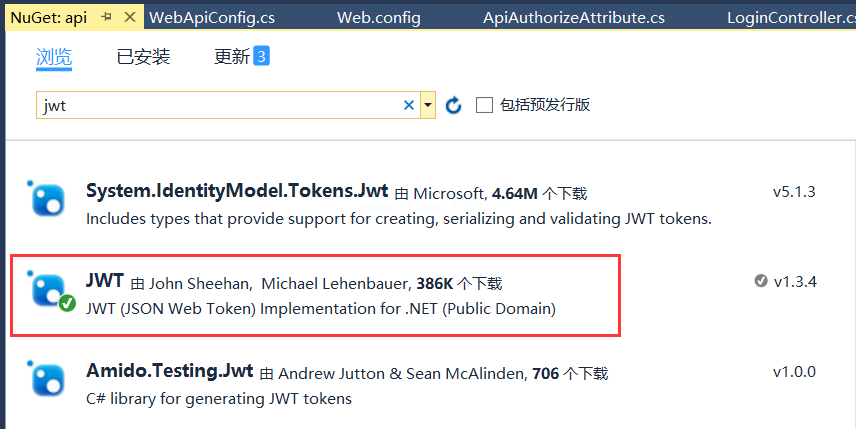Click the installed indicator beside v1.3.4
This screenshot has height=429, width=856.
(x=761, y=281)
